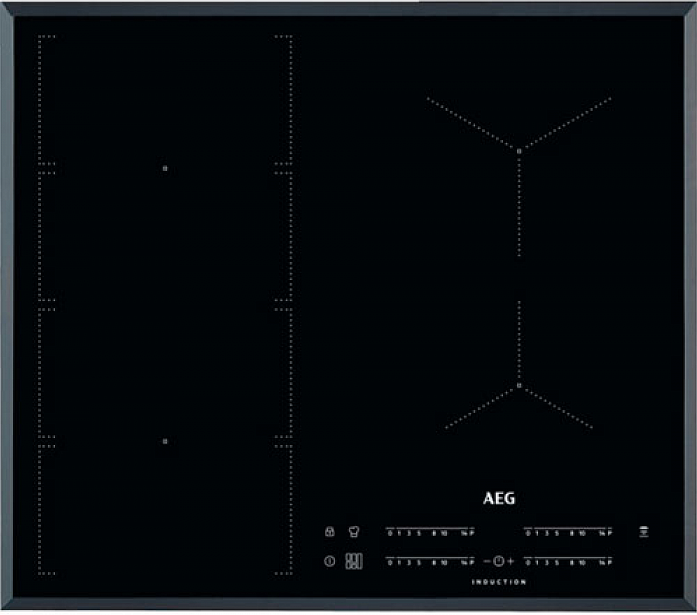
Task: Tap the upper-right zone center square
Action: coord(519,150)
